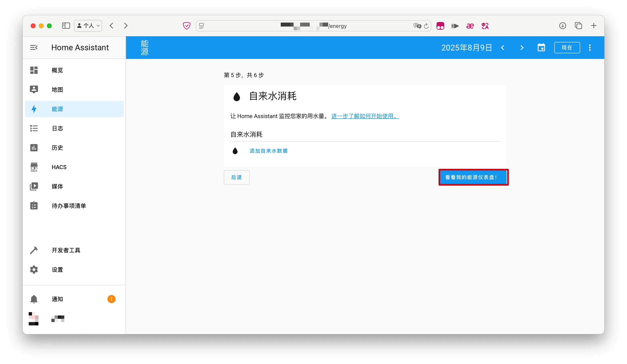Click the 通知 bell icon
The image size is (627, 364).
click(34, 299)
